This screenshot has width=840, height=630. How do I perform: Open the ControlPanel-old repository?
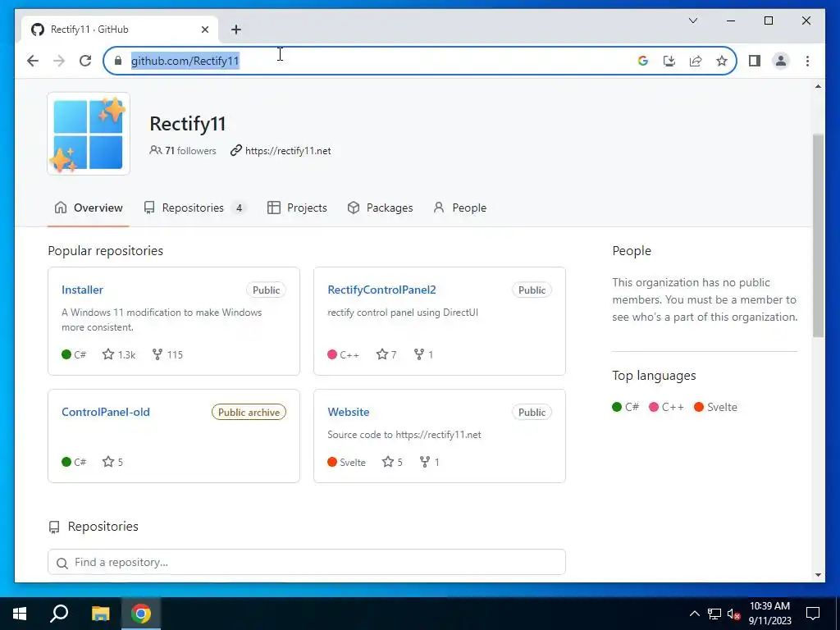coord(106,412)
